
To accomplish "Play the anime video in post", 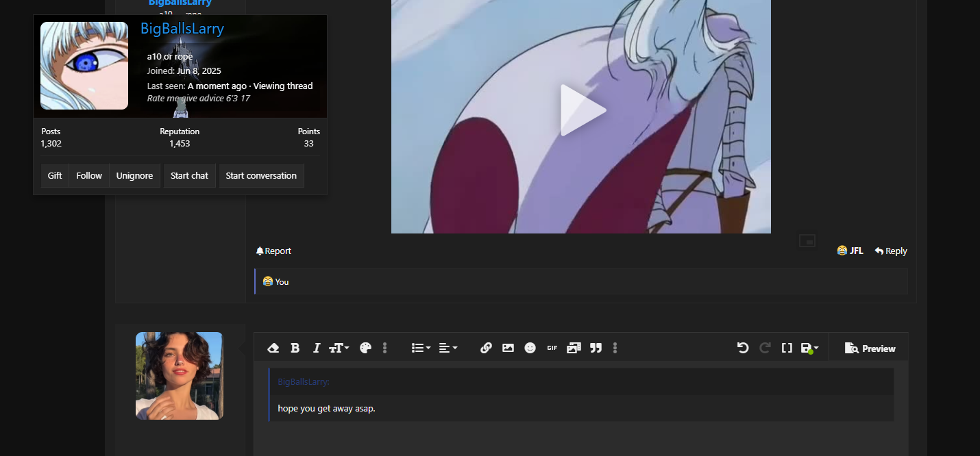I will pos(583,110).
